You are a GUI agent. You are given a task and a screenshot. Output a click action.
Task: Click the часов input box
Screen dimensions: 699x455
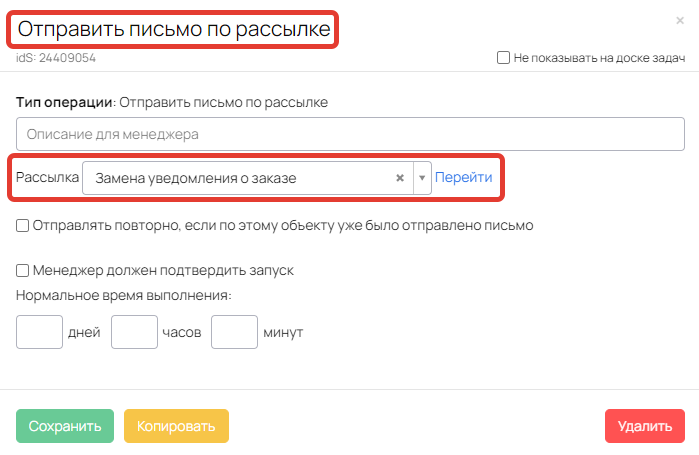coord(134,332)
